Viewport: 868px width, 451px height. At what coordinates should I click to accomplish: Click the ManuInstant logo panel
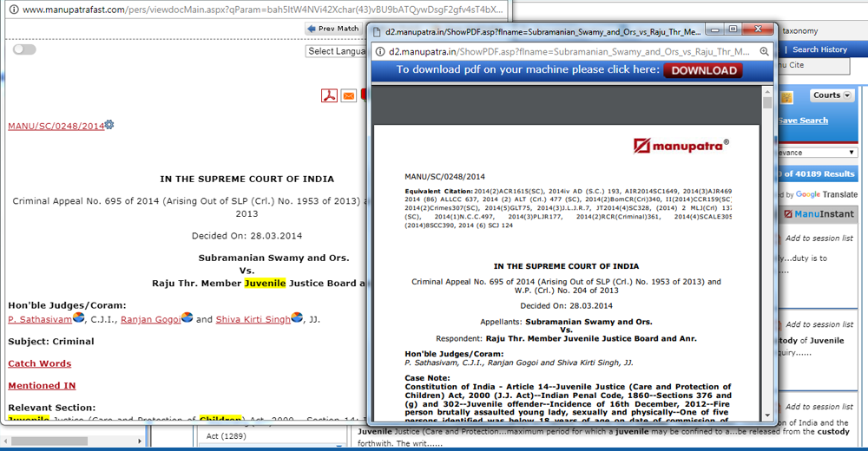click(x=819, y=214)
